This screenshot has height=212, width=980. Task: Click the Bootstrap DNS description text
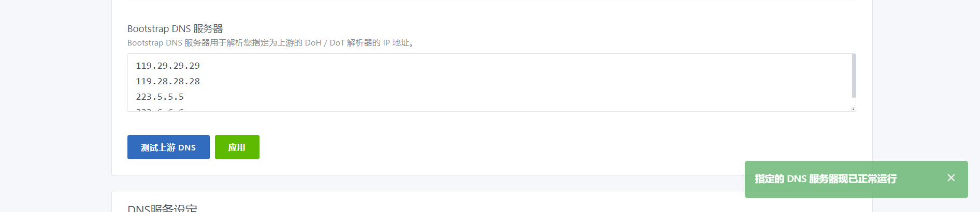[272, 43]
